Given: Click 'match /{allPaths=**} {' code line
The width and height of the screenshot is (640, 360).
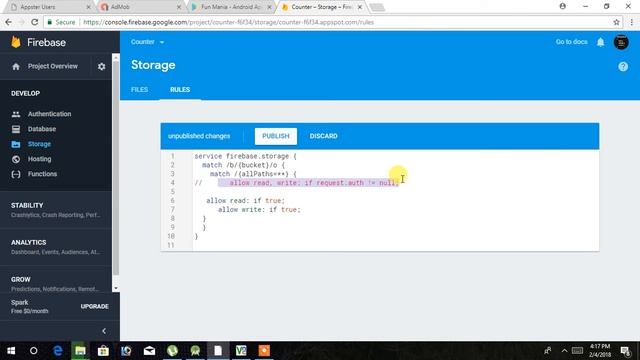Looking at the screenshot, I should (253, 174).
